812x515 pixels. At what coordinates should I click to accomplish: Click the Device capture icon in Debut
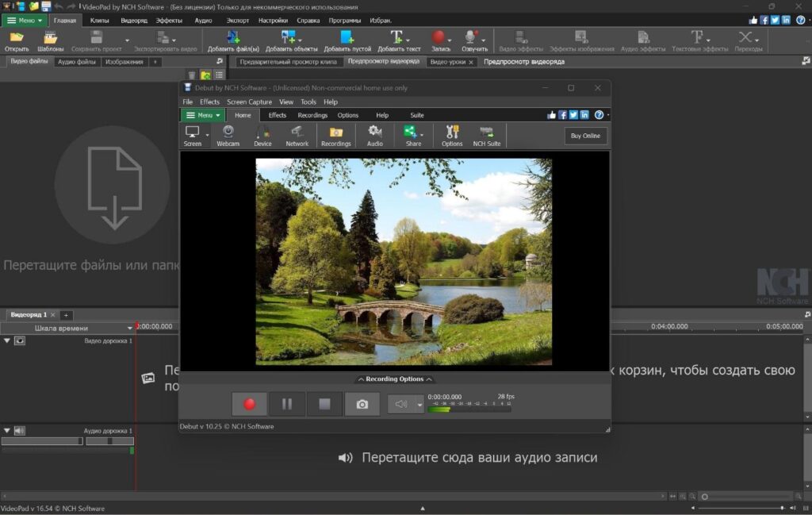coord(262,136)
